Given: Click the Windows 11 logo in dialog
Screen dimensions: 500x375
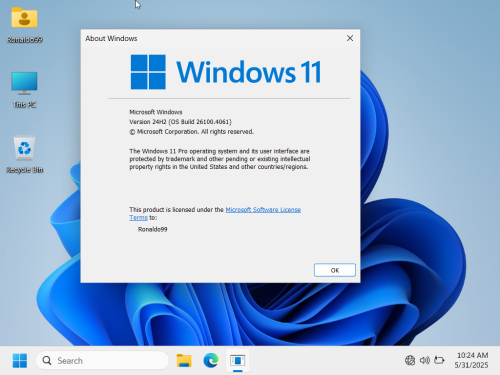Looking at the screenshot, I should (x=226, y=72).
